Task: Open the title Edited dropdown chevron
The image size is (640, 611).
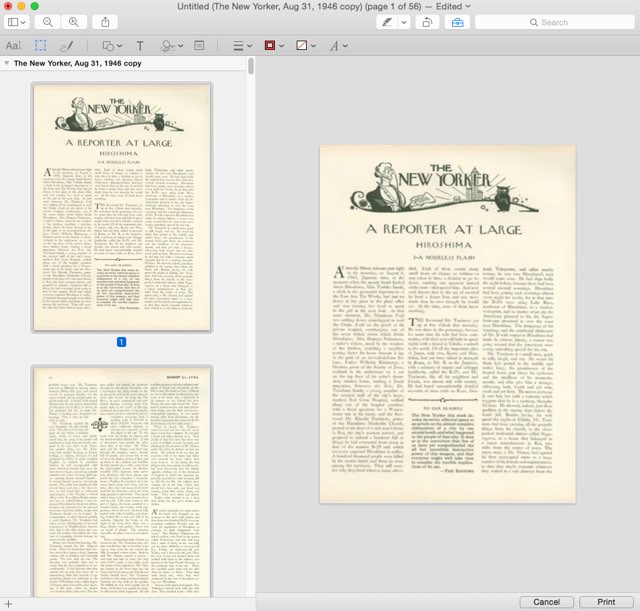Action: 468,7
